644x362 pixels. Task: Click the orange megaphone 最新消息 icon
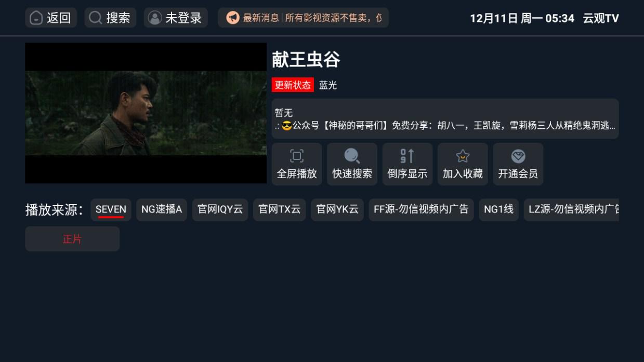pyautogui.click(x=233, y=18)
